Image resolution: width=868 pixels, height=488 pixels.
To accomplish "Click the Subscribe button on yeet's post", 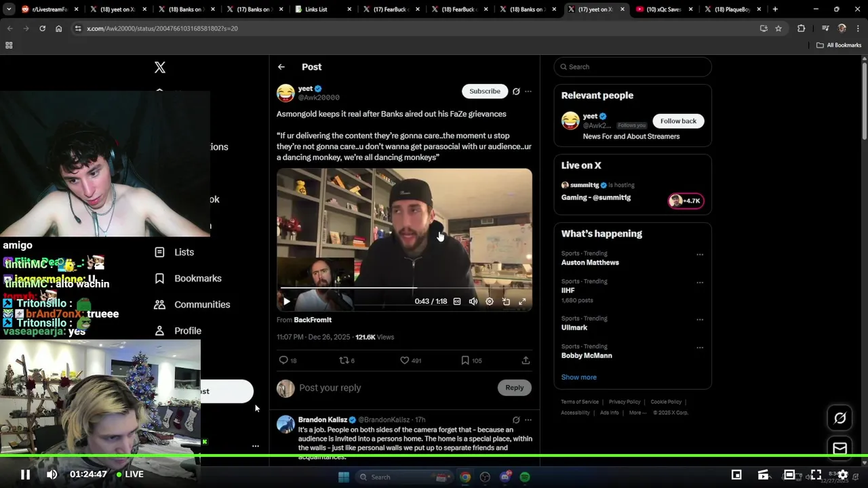I will tap(485, 91).
